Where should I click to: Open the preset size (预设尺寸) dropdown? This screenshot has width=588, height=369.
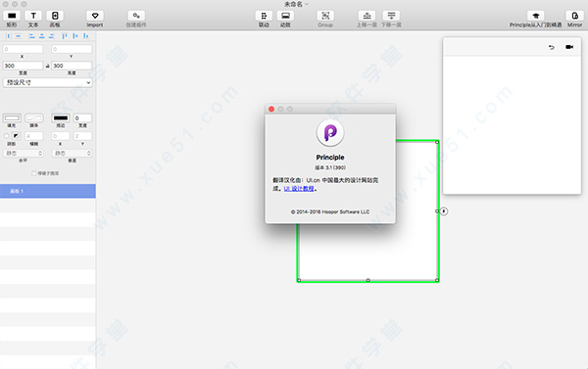pyautogui.click(x=47, y=82)
